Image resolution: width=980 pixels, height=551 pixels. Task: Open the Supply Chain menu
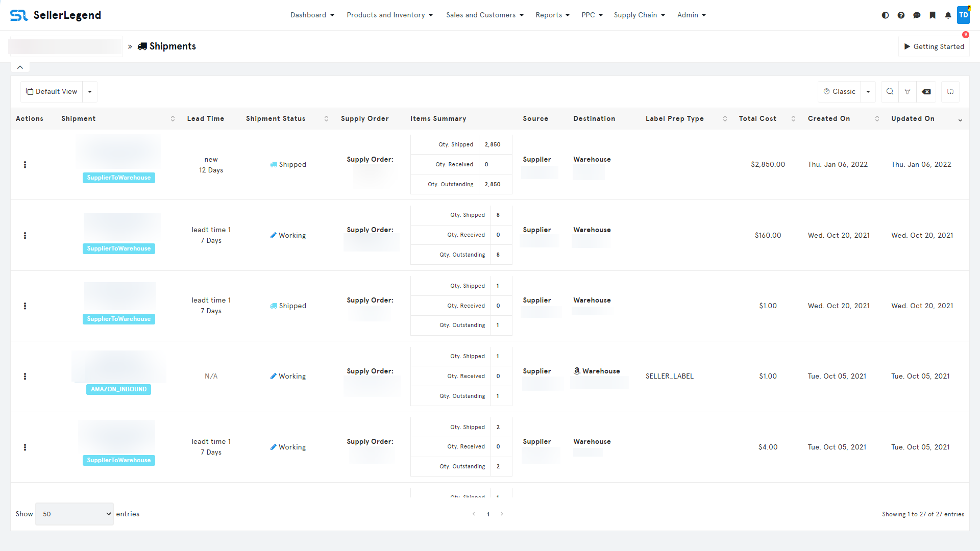639,15
